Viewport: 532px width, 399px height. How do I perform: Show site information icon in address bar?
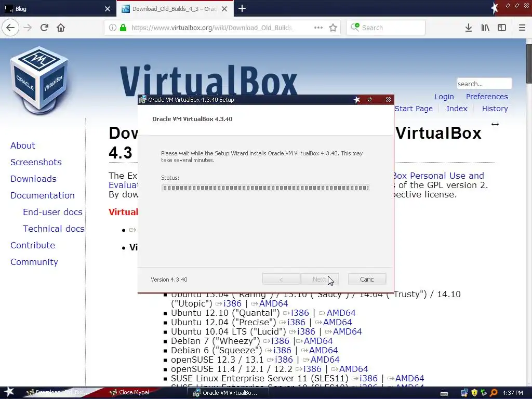[x=113, y=28]
